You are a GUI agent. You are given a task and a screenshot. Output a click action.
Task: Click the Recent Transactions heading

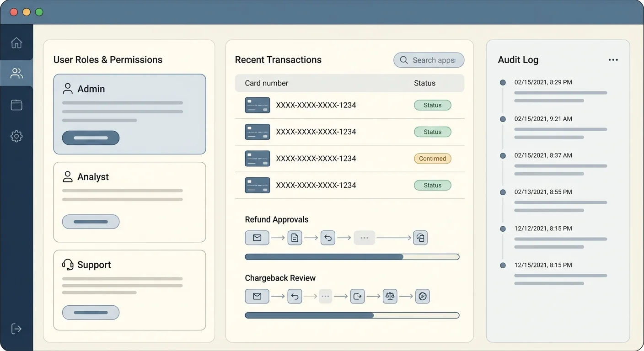point(278,60)
